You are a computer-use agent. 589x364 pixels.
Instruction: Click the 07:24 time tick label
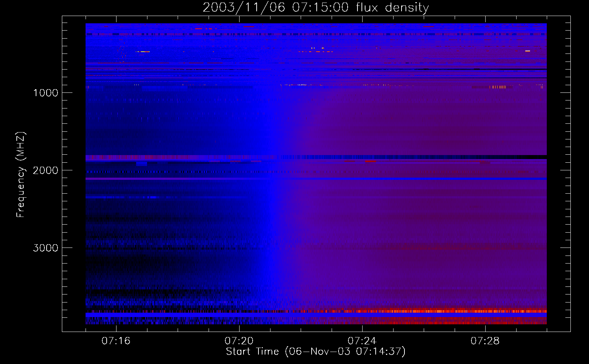[x=362, y=341]
